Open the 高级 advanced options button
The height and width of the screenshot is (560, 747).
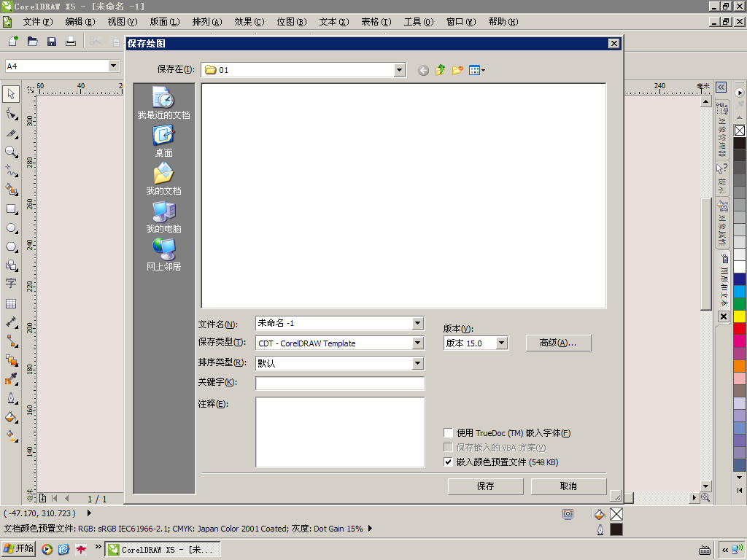click(558, 343)
